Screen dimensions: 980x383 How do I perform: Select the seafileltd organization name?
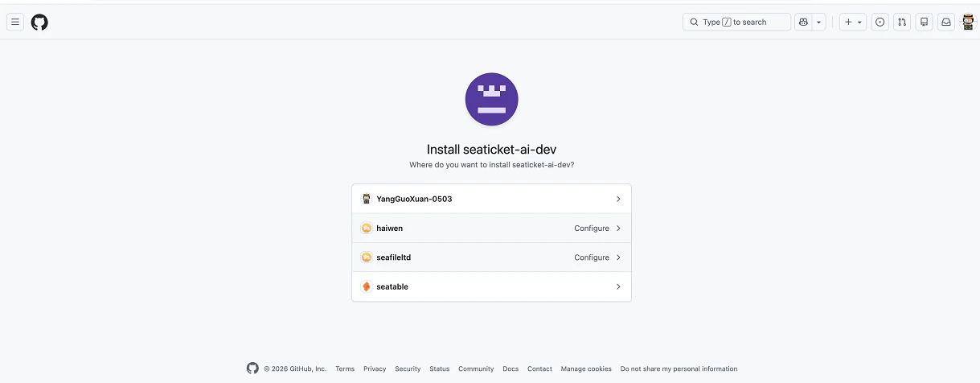pyautogui.click(x=394, y=257)
